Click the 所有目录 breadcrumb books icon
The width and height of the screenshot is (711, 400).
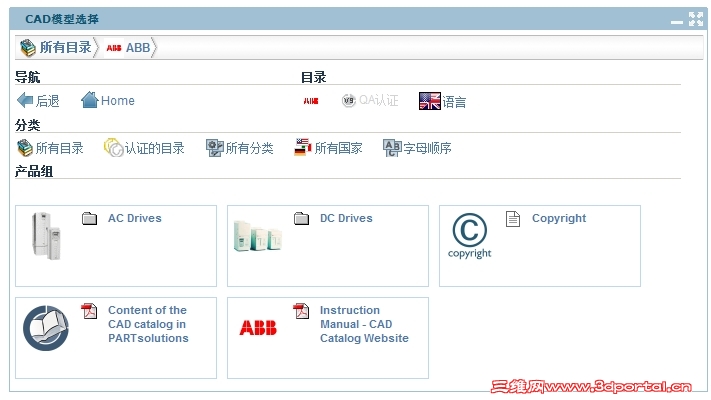(x=28, y=48)
